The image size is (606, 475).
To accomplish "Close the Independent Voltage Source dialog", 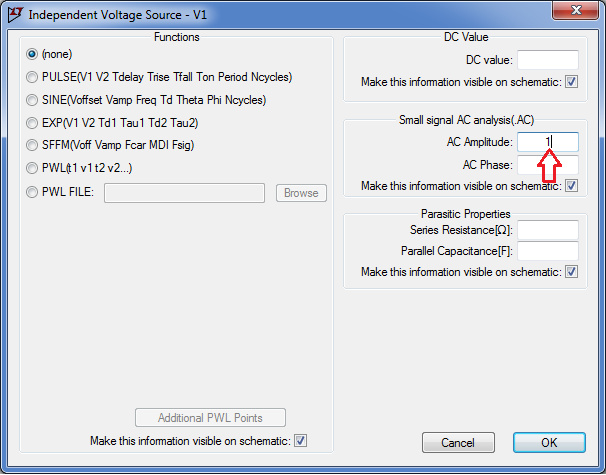I will tap(575, 10).
